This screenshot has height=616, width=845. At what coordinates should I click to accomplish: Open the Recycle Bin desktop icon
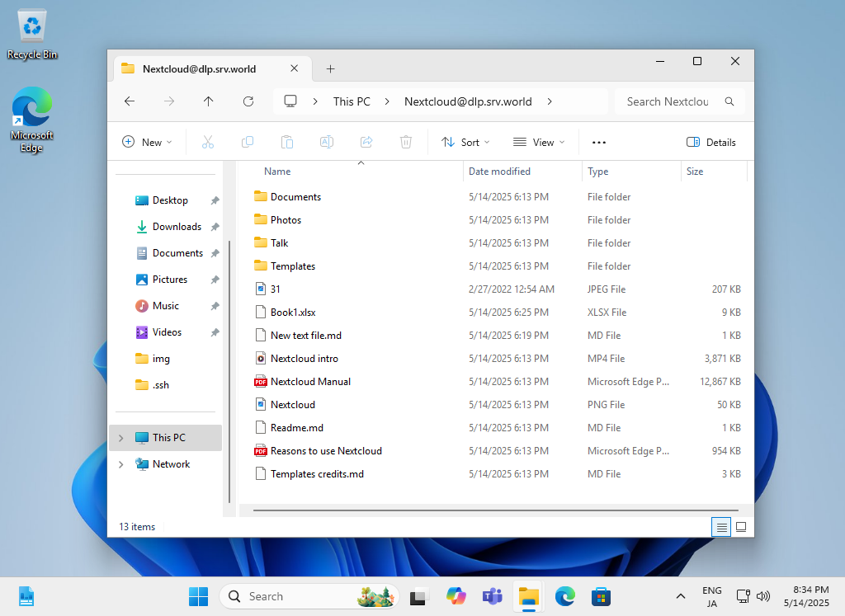[32, 35]
